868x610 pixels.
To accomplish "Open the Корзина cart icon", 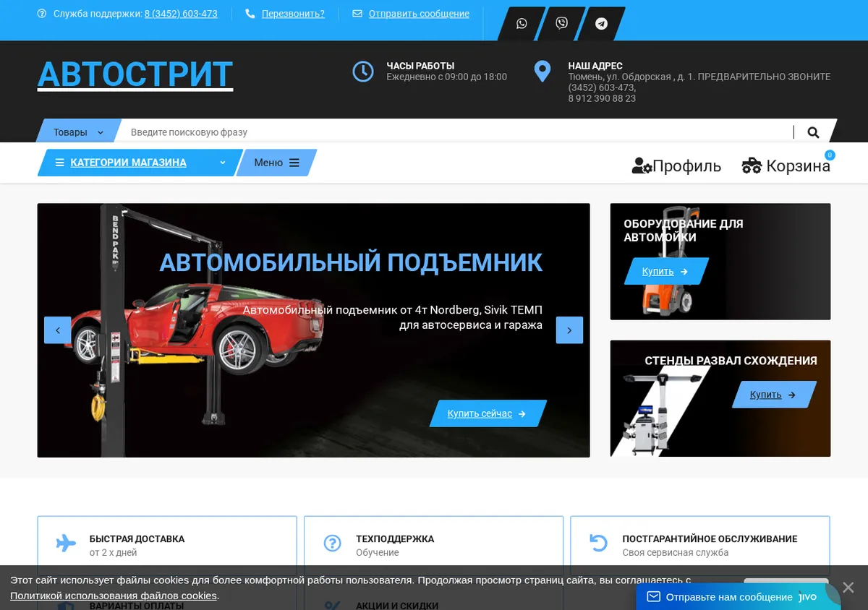I will (752, 166).
